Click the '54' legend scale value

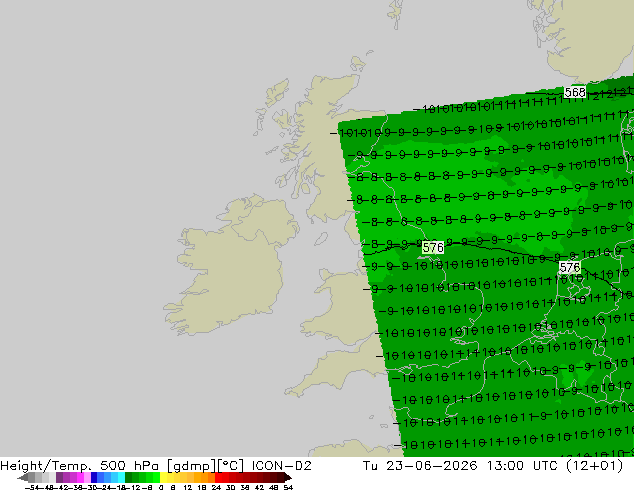[288, 487]
